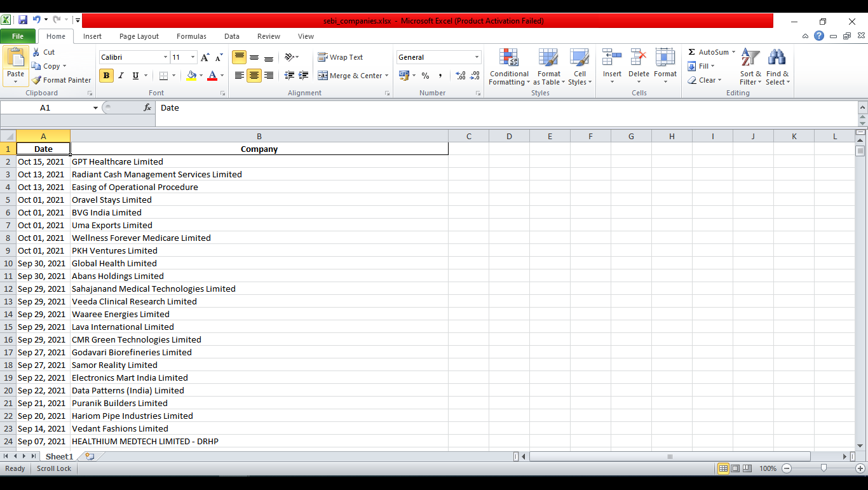This screenshot has width=868, height=490.
Task: Click the Delete cells icon
Action: coord(639,57)
